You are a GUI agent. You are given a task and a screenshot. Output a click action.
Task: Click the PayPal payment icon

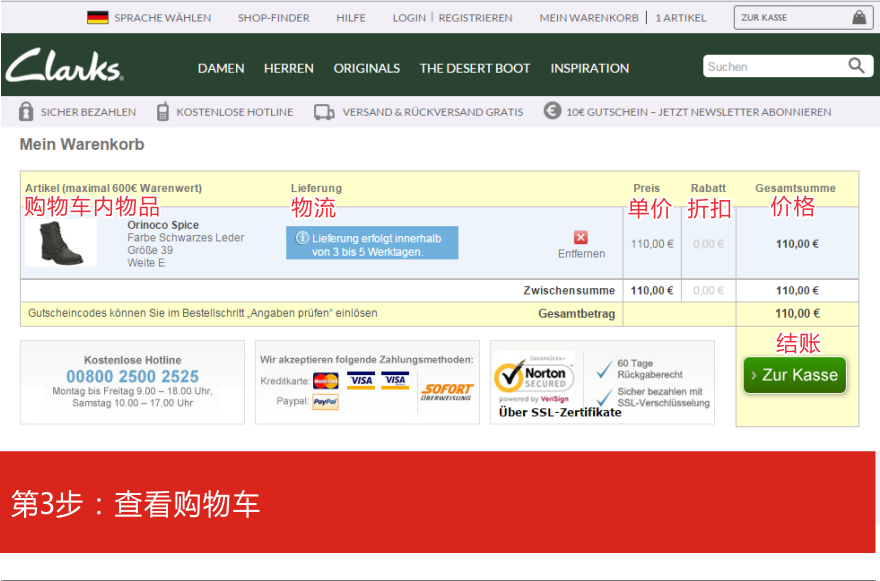point(326,402)
